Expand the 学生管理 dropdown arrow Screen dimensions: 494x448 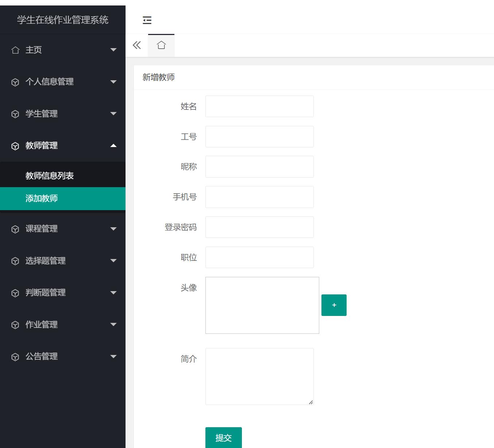pos(113,113)
